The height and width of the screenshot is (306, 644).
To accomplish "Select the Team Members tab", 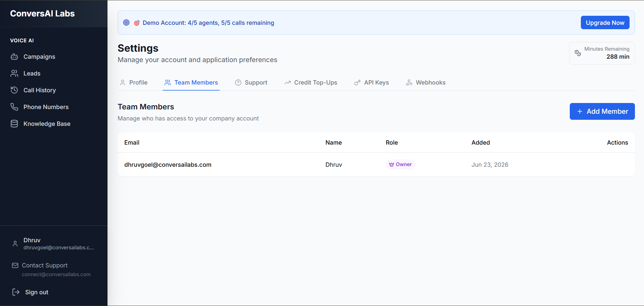I will coord(191,83).
